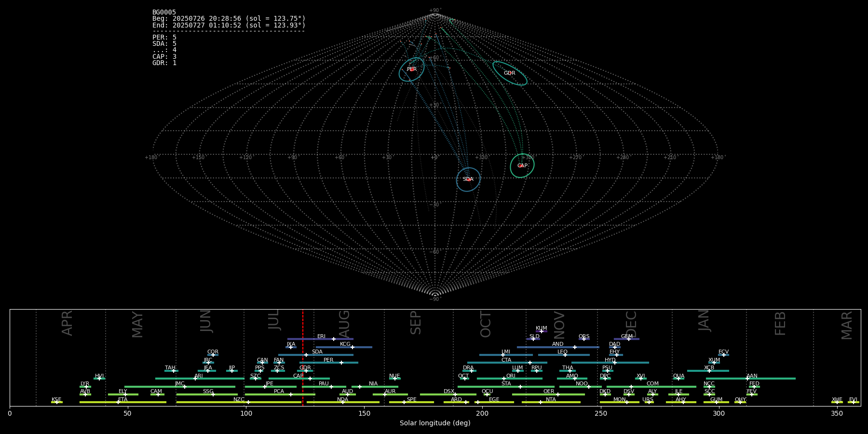Click the 'SDA: 5' count in legend

[x=164, y=44]
